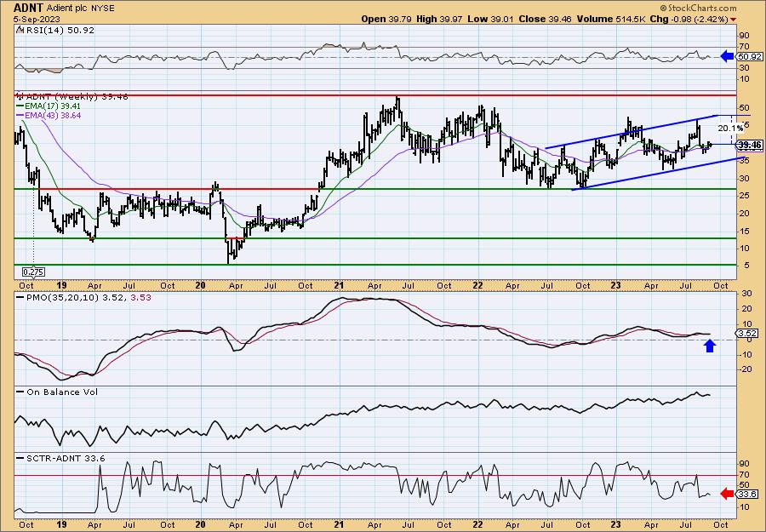The image size is (766, 532).
Task: Click the EMA(43) 38.64 legend entry
Action: [49, 115]
